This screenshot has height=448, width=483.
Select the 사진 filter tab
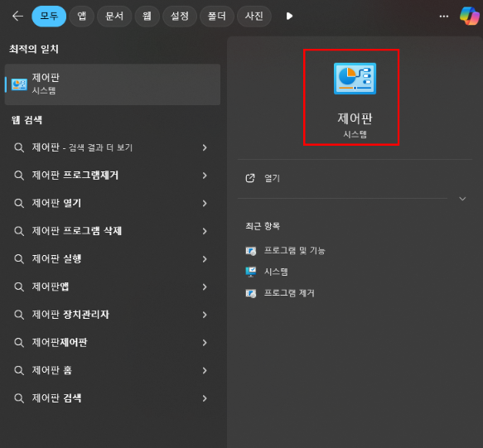click(254, 16)
